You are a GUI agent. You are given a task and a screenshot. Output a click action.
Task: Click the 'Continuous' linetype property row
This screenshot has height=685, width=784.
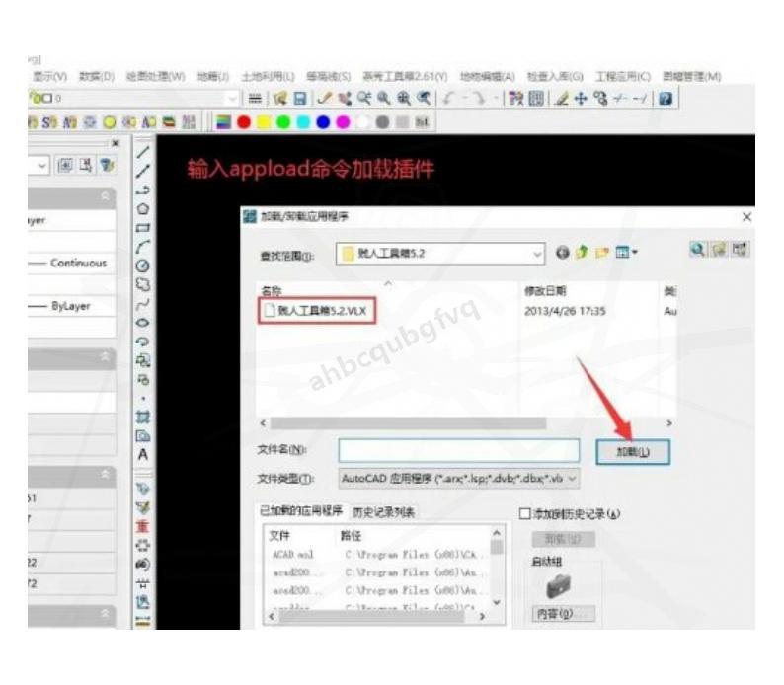pyautogui.click(x=71, y=263)
